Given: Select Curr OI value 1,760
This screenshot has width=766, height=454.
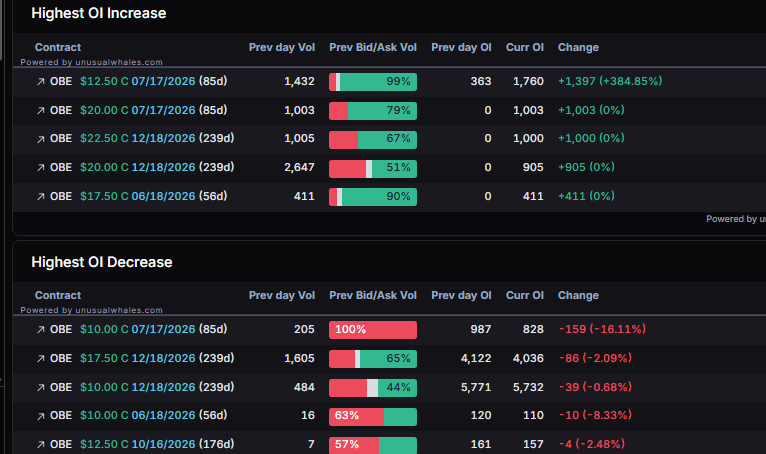Looking at the screenshot, I should pyautogui.click(x=528, y=82).
